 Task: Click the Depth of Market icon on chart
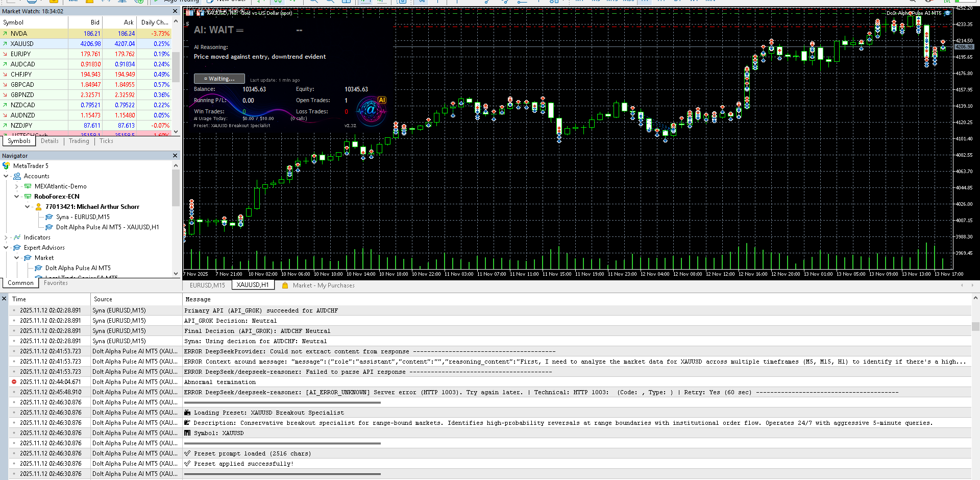pyautogui.click(x=189, y=13)
